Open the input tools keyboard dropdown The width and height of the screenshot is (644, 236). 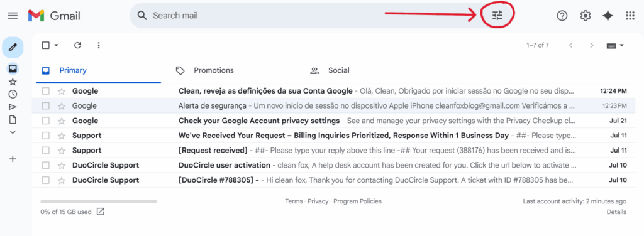pyautogui.click(x=615, y=45)
